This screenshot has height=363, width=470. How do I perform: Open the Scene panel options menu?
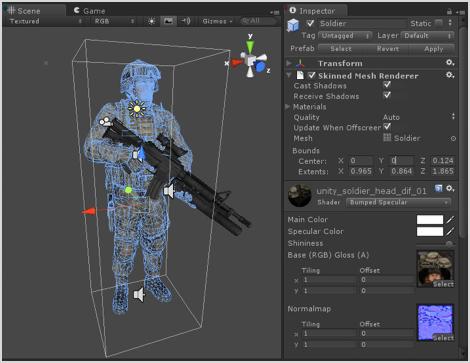pos(275,12)
